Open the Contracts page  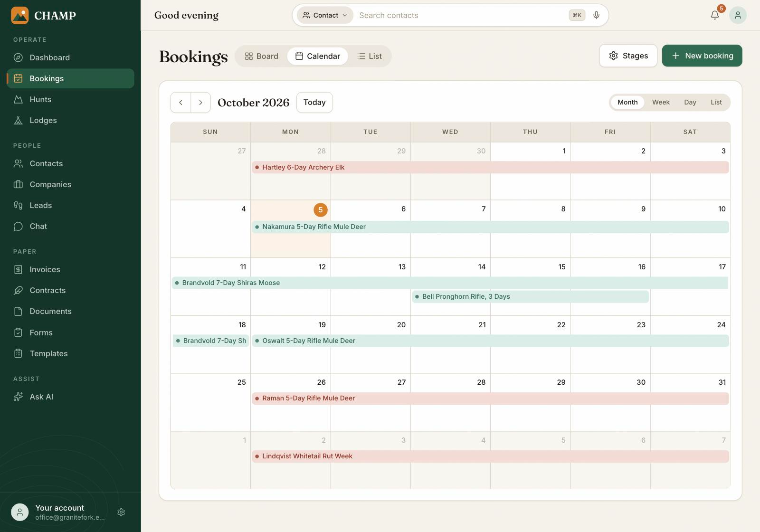click(x=70, y=290)
